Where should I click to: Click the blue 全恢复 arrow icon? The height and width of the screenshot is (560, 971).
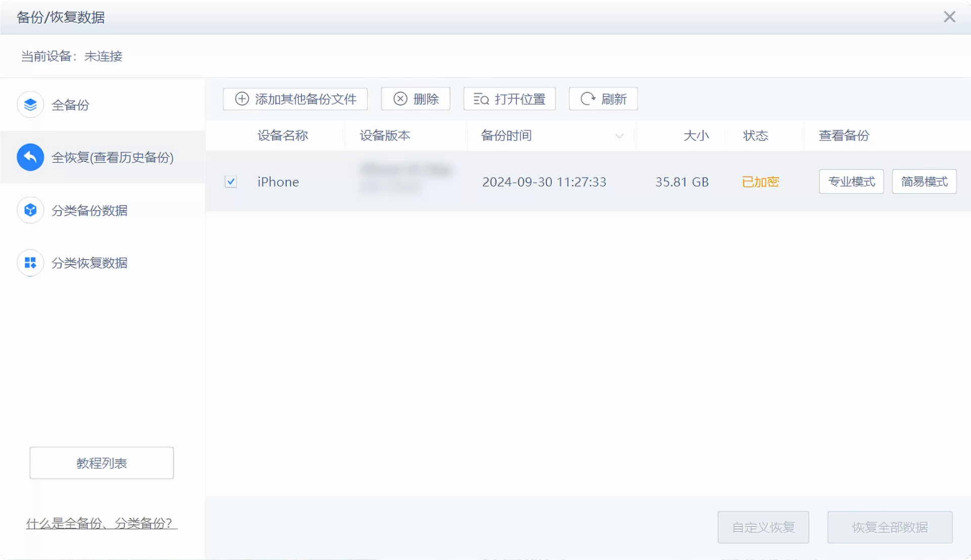click(30, 157)
